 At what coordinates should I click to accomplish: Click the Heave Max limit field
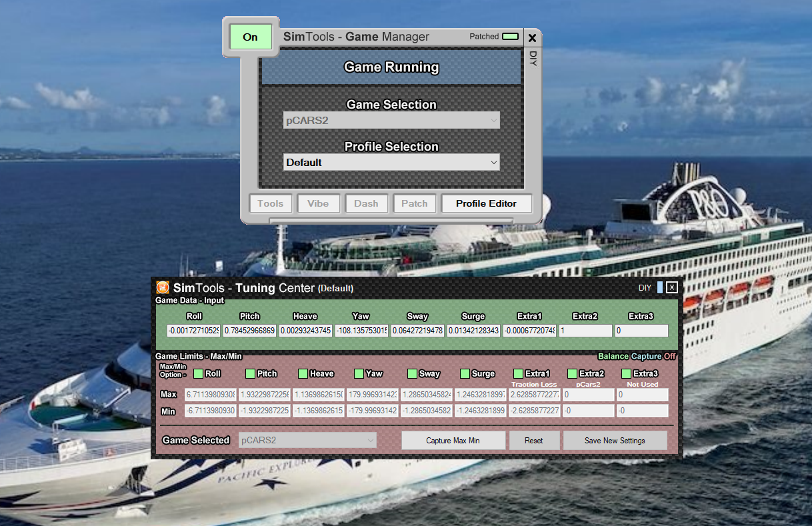coord(318,395)
